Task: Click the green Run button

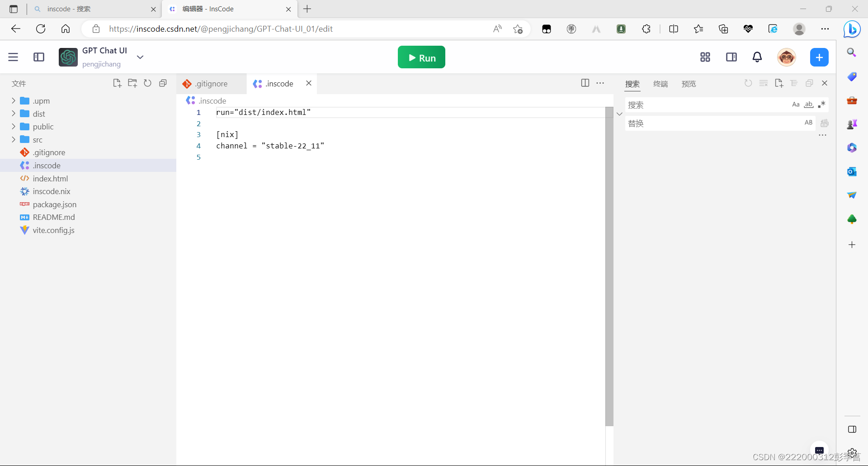Action: 421,57
